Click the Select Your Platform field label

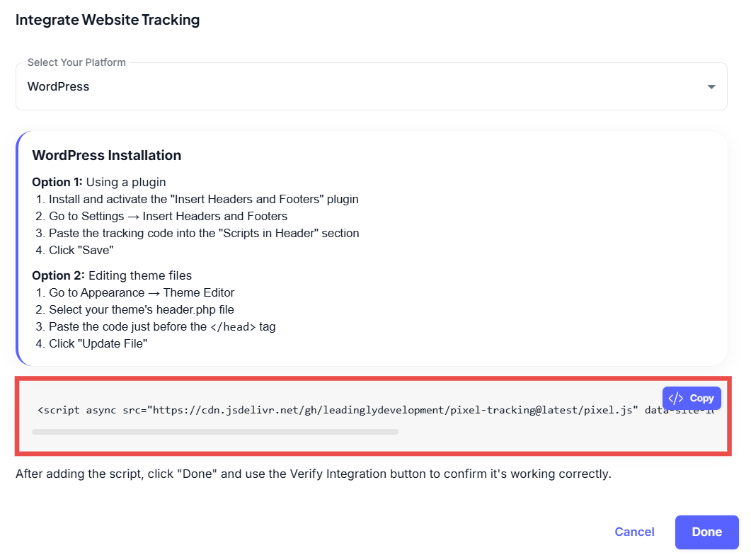pyautogui.click(x=76, y=62)
